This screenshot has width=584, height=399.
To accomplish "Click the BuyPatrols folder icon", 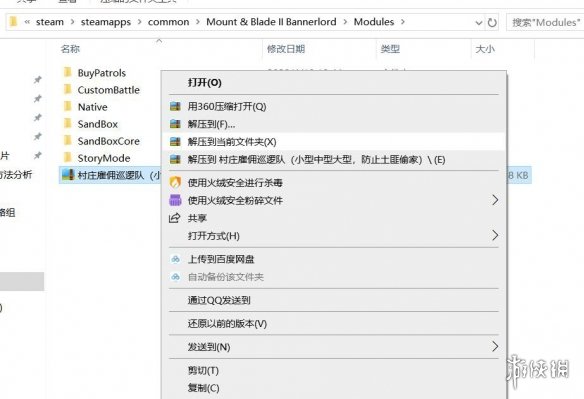I will [68, 72].
